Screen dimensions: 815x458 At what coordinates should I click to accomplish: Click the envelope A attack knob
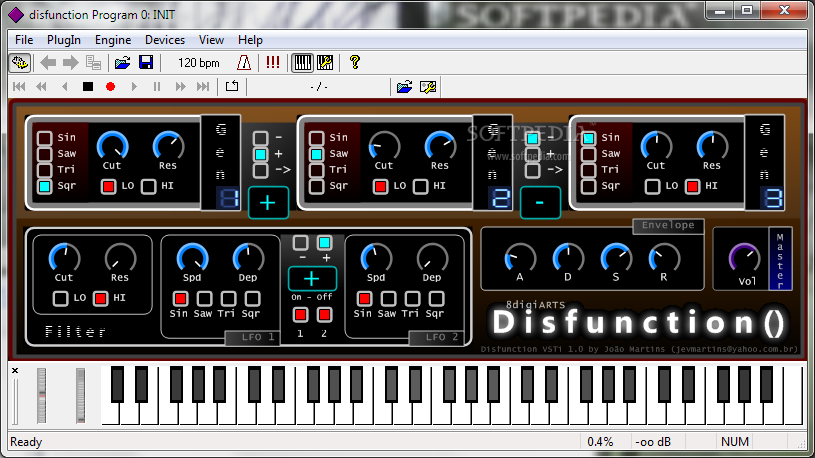coord(520,257)
